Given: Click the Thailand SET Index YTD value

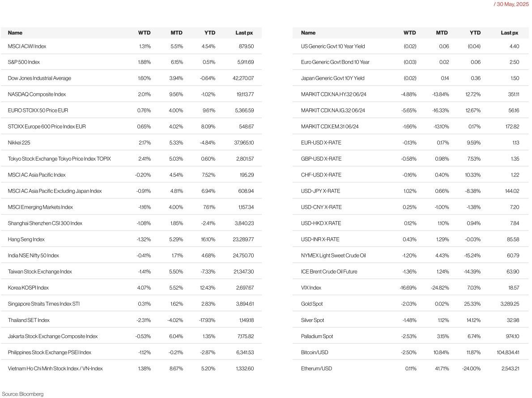Looking at the screenshot, I should 207,320.
